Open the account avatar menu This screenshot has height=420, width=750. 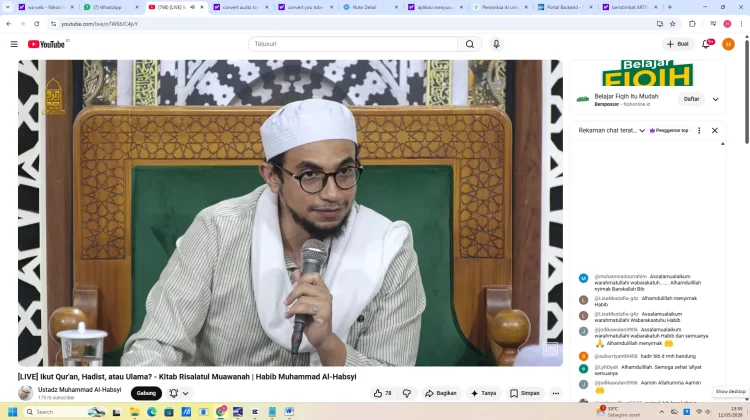coord(728,44)
